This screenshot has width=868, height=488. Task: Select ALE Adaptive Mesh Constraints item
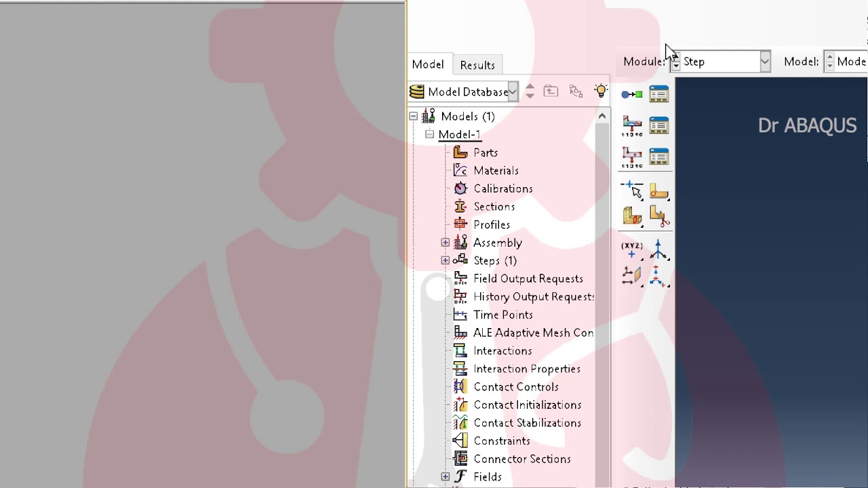pyautogui.click(x=533, y=333)
